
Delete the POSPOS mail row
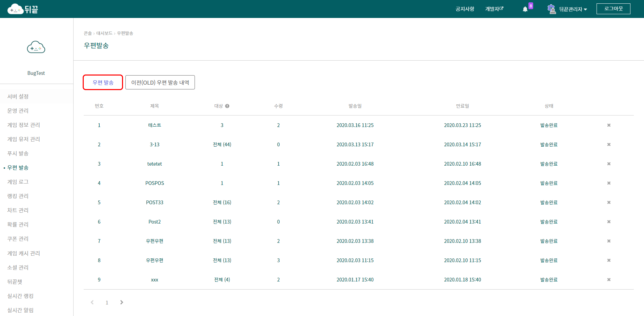(609, 183)
